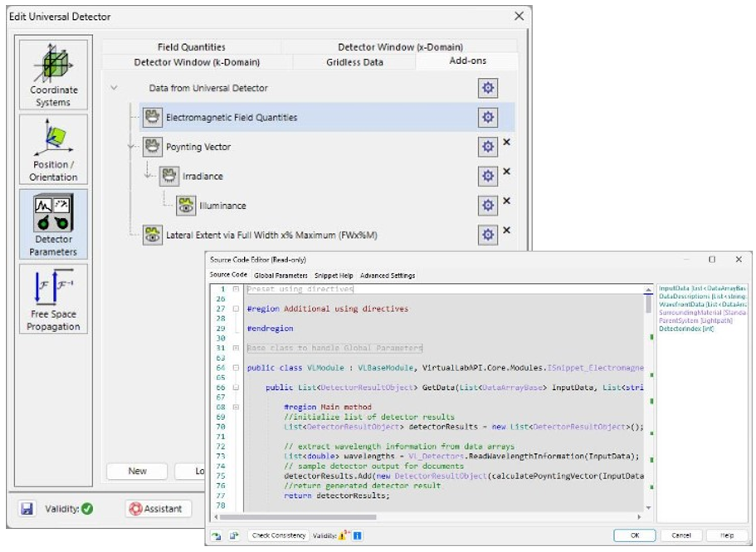Open the Free Space Propagation page

(x=53, y=299)
